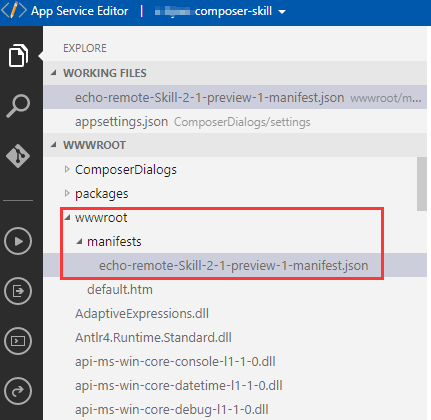Click the file tree vertical scrollbar

(422, 184)
